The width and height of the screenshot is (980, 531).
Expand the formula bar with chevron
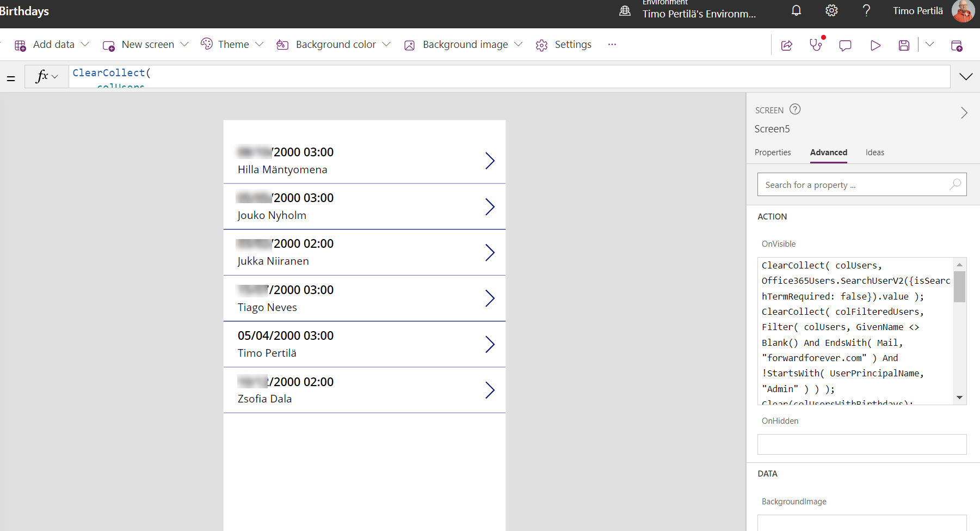[966, 77]
